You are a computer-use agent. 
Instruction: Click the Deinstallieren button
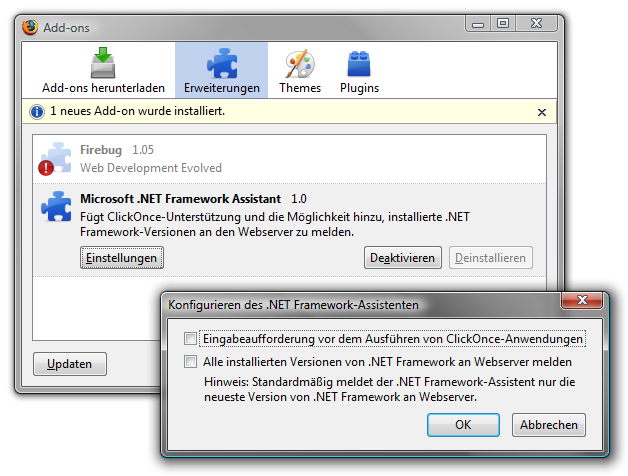pyautogui.click(x=490, y=258)
